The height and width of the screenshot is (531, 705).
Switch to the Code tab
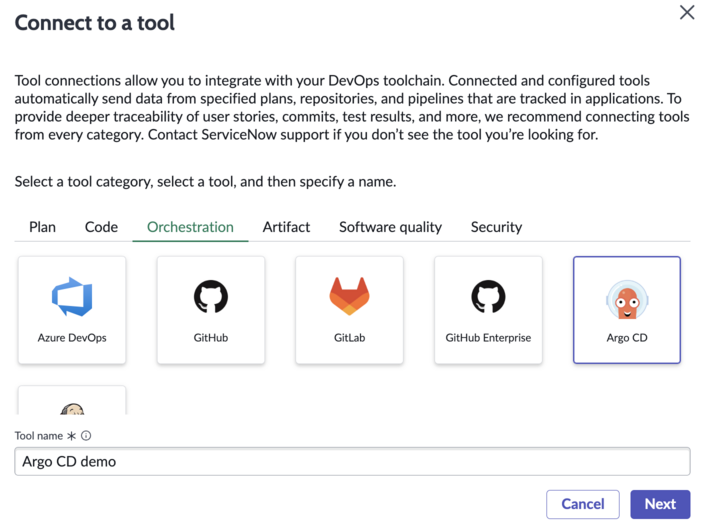click(x=101, y=227)
